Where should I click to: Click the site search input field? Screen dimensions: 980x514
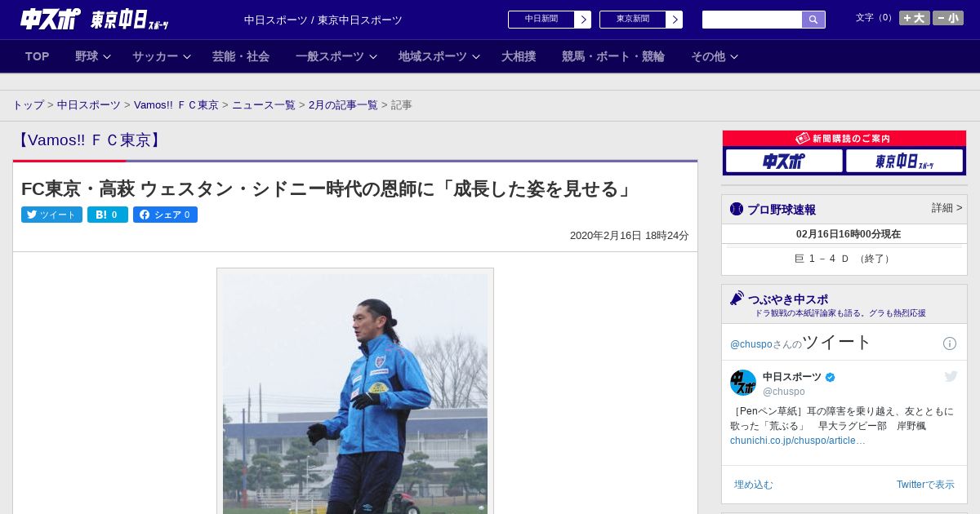tap(752, 20)
